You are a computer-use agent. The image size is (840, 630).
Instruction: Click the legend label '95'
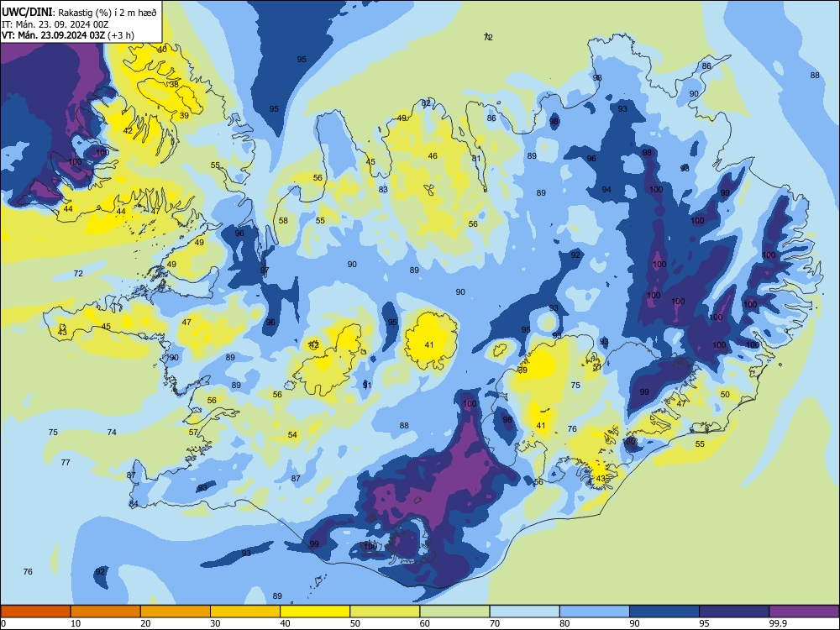click(705, 623)
